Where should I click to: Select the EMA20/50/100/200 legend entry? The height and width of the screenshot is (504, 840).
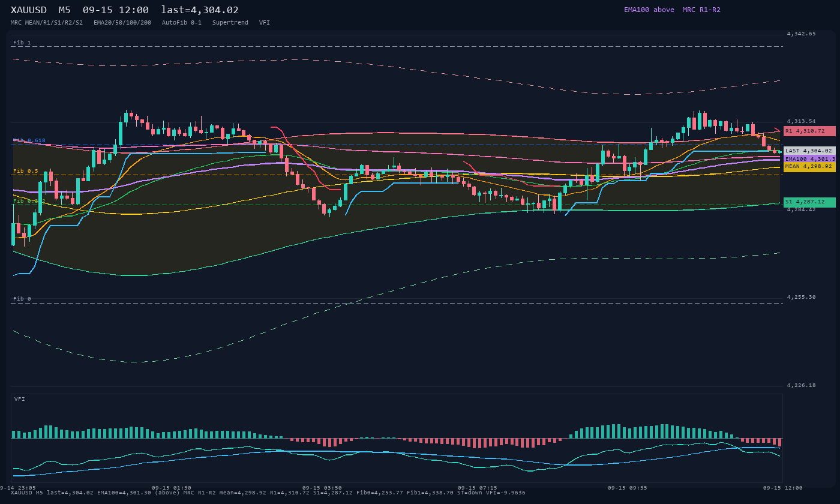(122, 23)
